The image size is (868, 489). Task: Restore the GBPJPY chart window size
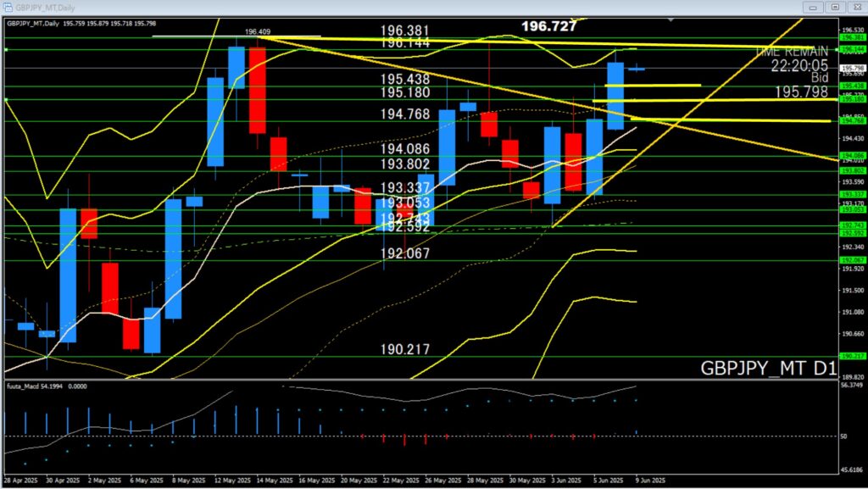(836, 6)
